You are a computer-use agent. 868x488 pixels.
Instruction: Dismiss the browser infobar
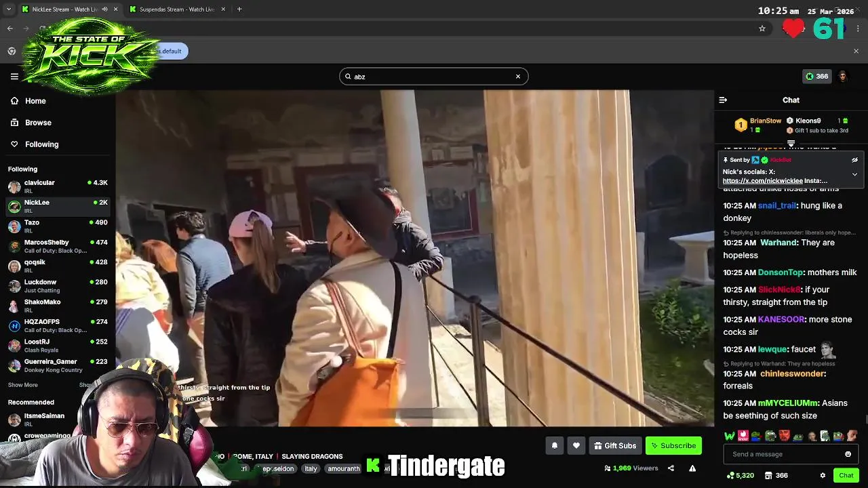(x=856, y=51)
